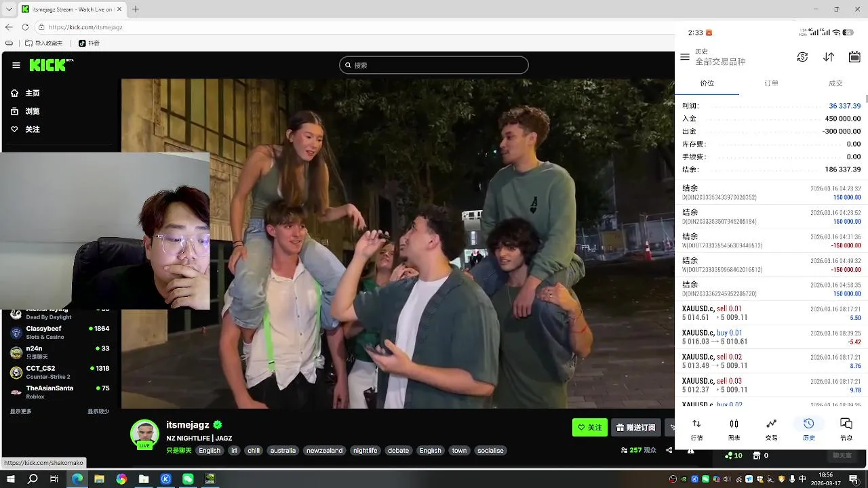868x488 pixels.
Task: Expand sidebar with 显示更多
Action: (x=20, y=411)
